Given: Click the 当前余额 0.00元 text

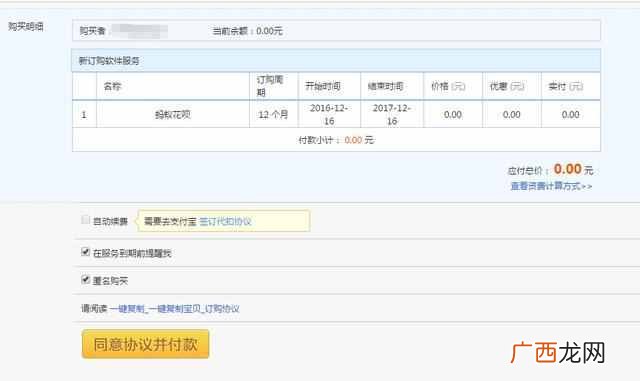Looking at the screenshot, I should [247, 31].
